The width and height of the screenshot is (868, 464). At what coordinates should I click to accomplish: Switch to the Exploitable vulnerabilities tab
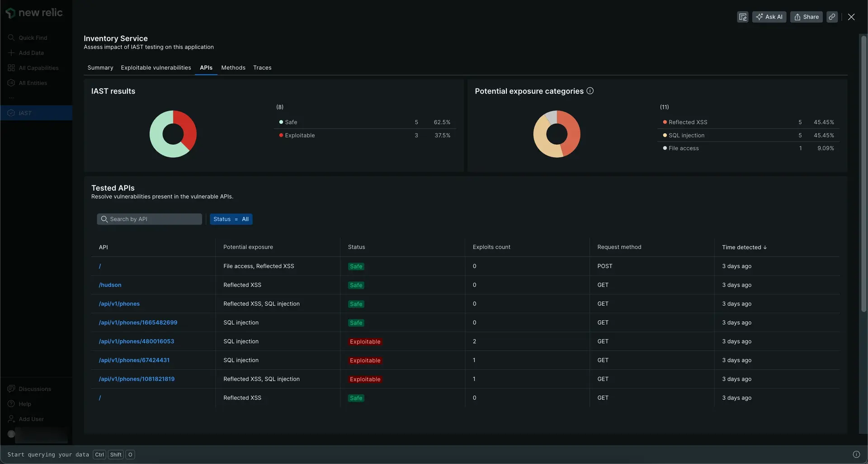[x=156, y=68]
